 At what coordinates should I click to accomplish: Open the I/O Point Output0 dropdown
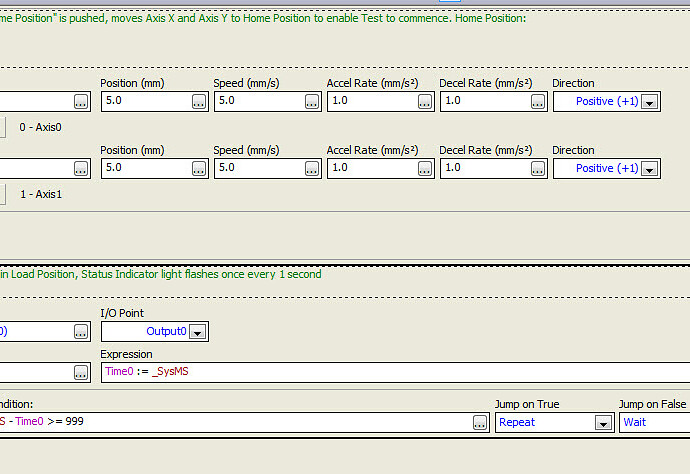198,332
